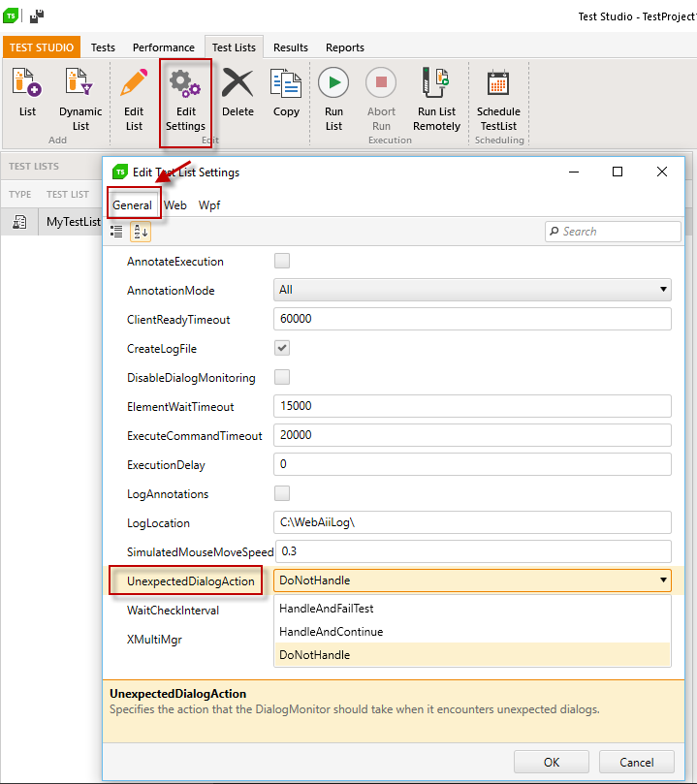The height and width of the screenshot is (784, 697).
Task: Collapse UnexpectedDialogAction dropdown
Action: click(x=663, y=580)
